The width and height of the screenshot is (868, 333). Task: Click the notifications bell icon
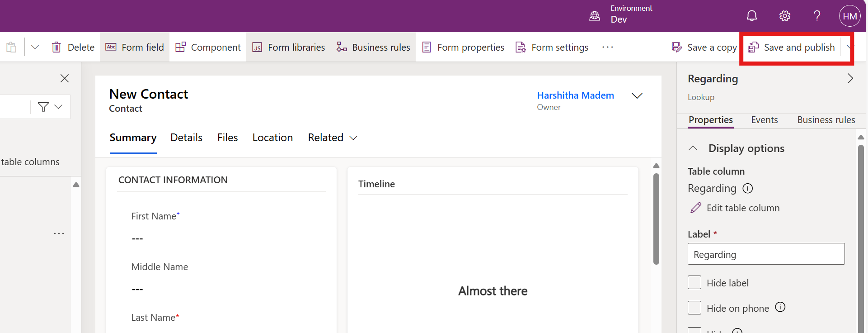[x=751, y=16]
